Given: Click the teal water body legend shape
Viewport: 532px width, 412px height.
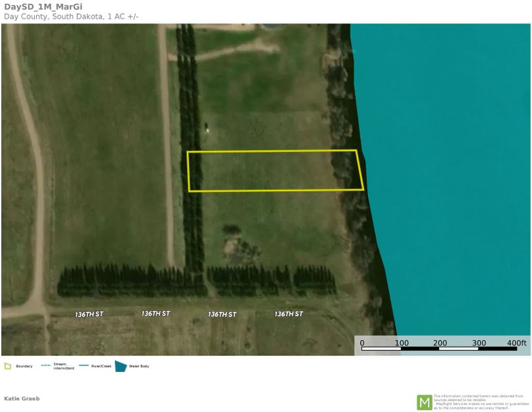Looking at the screenshot, I should click(x=120, y=365).
